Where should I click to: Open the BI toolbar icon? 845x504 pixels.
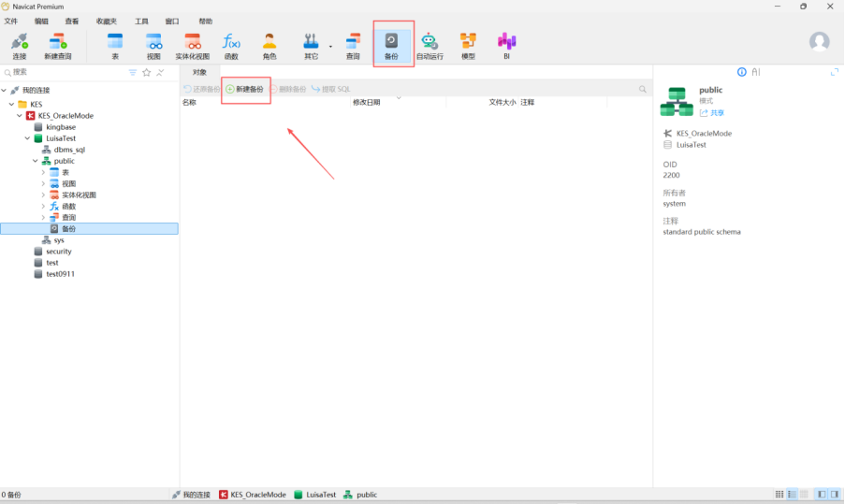pos(506,45)
